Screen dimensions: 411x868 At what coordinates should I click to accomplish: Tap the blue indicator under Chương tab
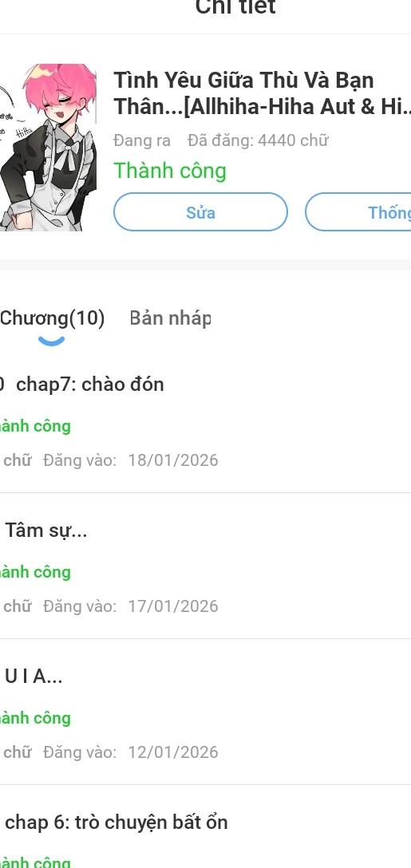point(52,341)
